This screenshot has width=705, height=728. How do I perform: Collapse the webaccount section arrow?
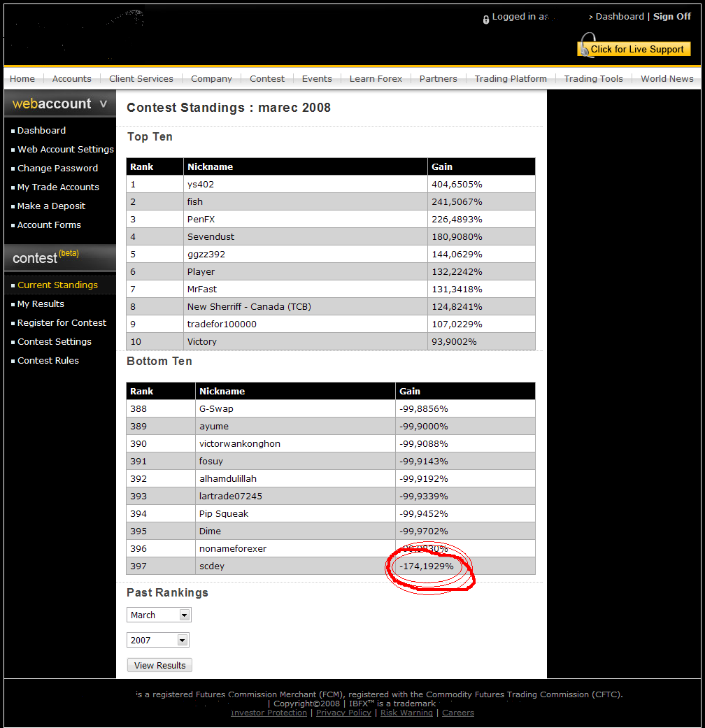104,104
